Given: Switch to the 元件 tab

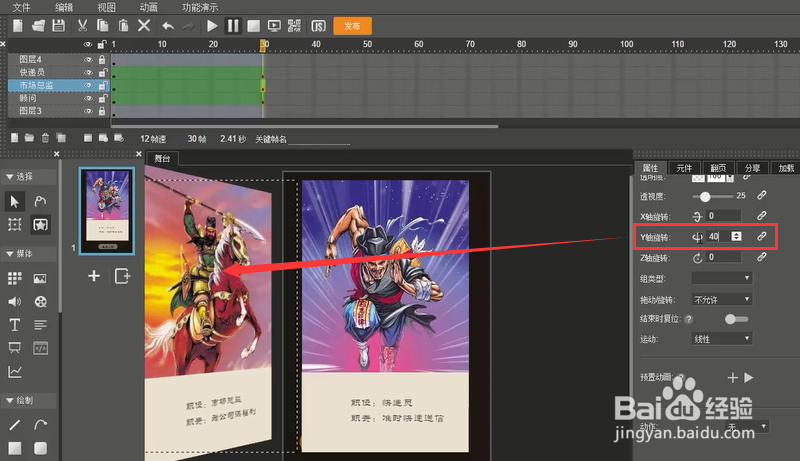Looking at the screenshot, I should point(684,168).
